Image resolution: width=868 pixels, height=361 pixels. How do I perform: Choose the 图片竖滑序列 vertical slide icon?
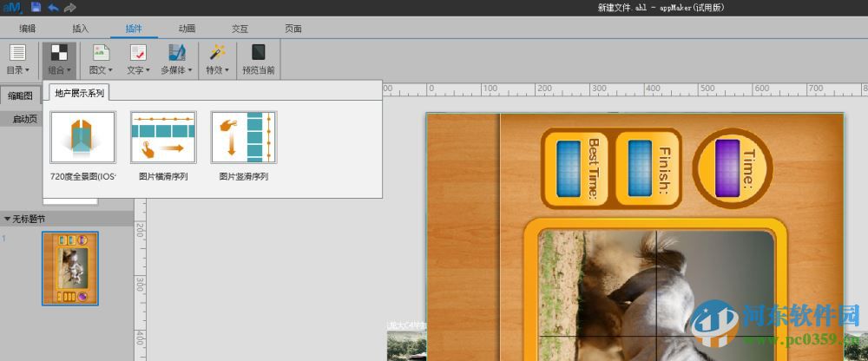(244, 137)
